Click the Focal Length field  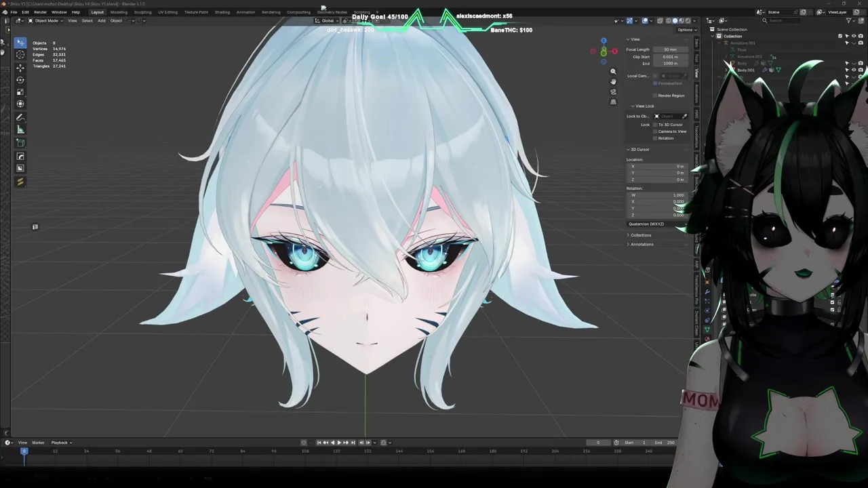(x=671, y=49)
